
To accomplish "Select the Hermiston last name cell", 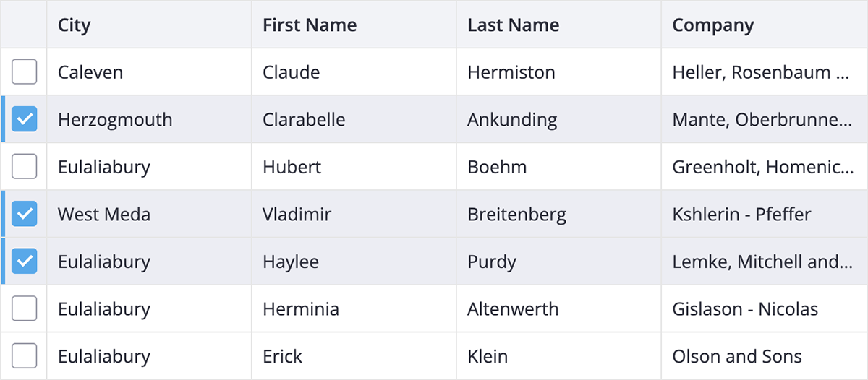I will (x=558, y=72).
